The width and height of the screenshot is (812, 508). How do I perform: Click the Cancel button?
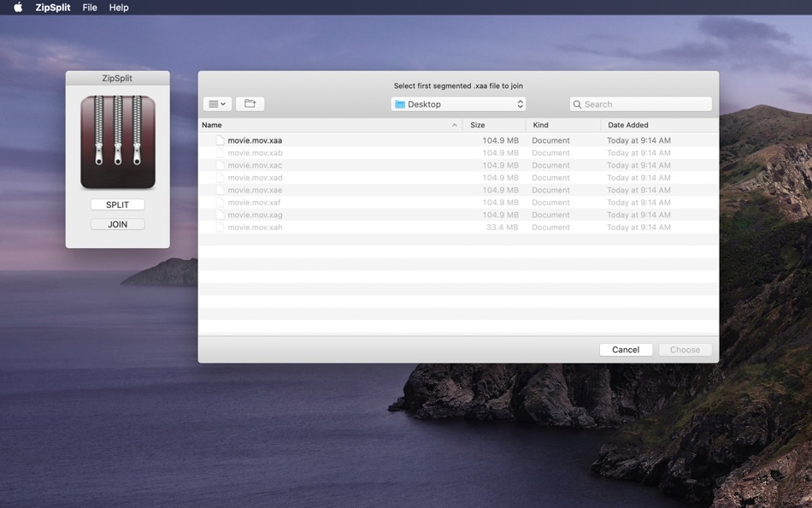(626, 350)
